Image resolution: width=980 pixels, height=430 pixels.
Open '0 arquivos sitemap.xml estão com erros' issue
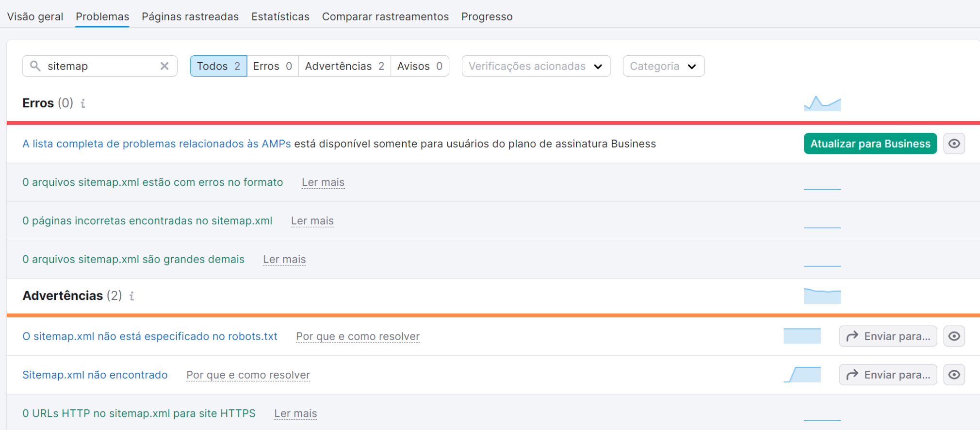153,182
